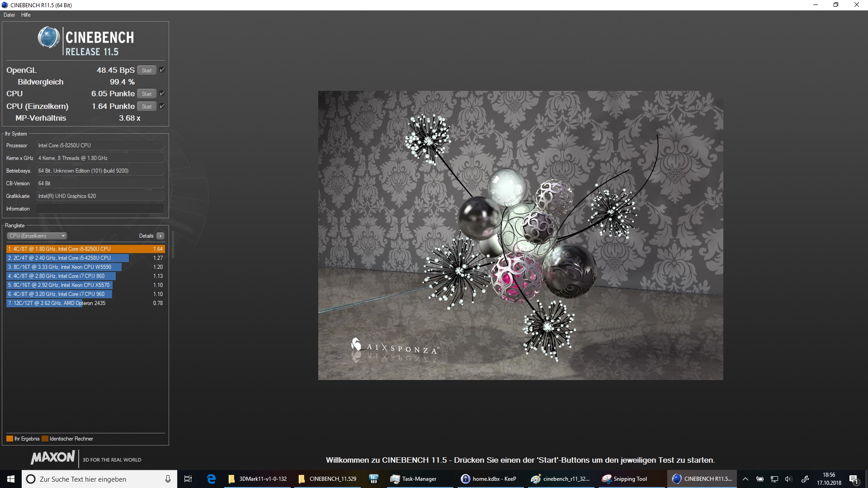
Task: Open the Datei menu
Action: [x=9, y=15]
